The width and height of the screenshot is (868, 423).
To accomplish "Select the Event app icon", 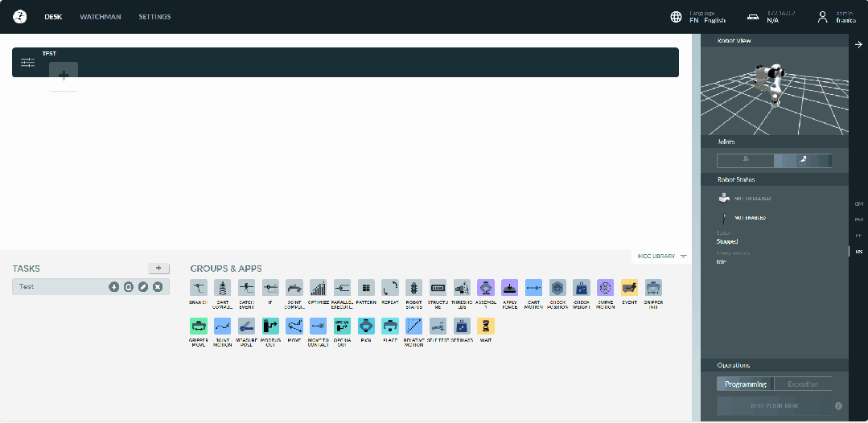I will point(629,288).
